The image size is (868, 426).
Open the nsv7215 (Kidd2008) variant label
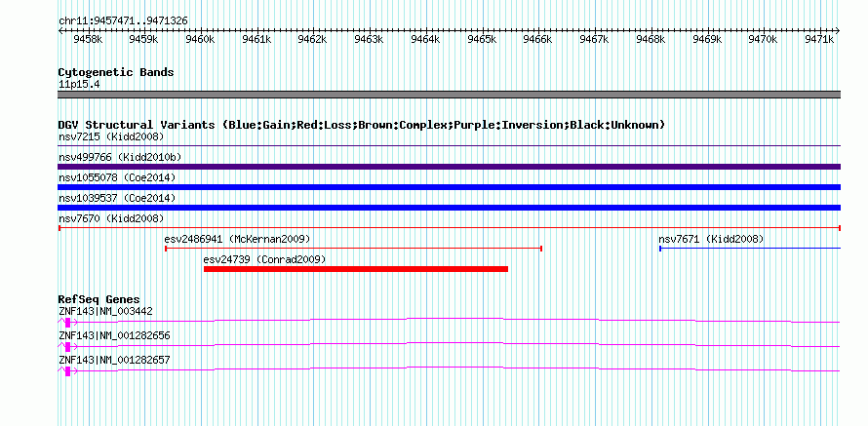coord(111,136)
